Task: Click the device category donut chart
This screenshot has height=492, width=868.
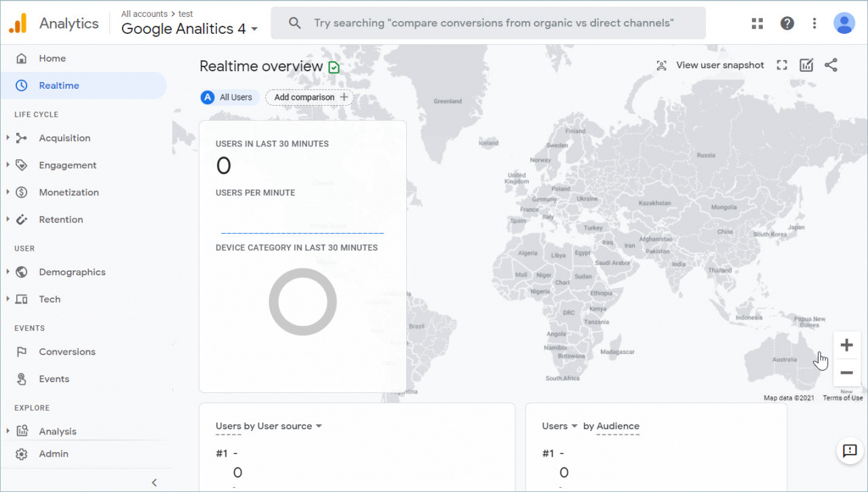Action: 302,302
